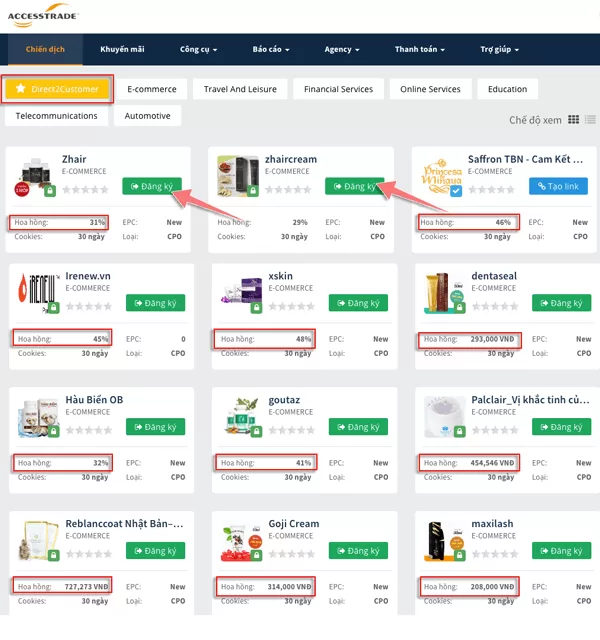
Task: Select the Direct2Customer category filter
Action: coord(57,89)
